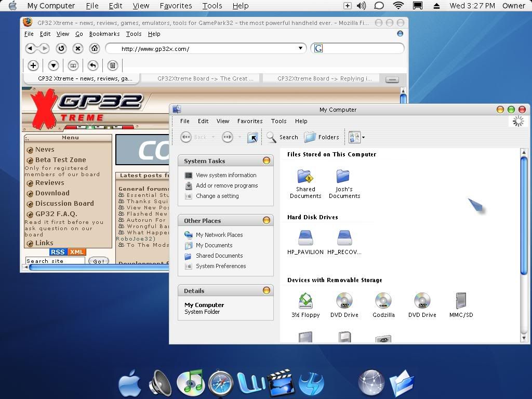Click Download link in GP32 menu
The height and width of the screenshot is (399, 532).
coord(52,193)
